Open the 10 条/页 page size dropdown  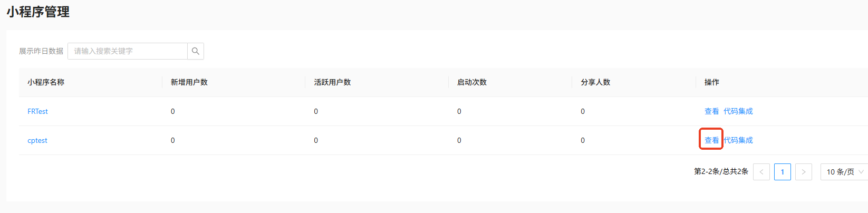pyautogui.click(x=844, y=172)
